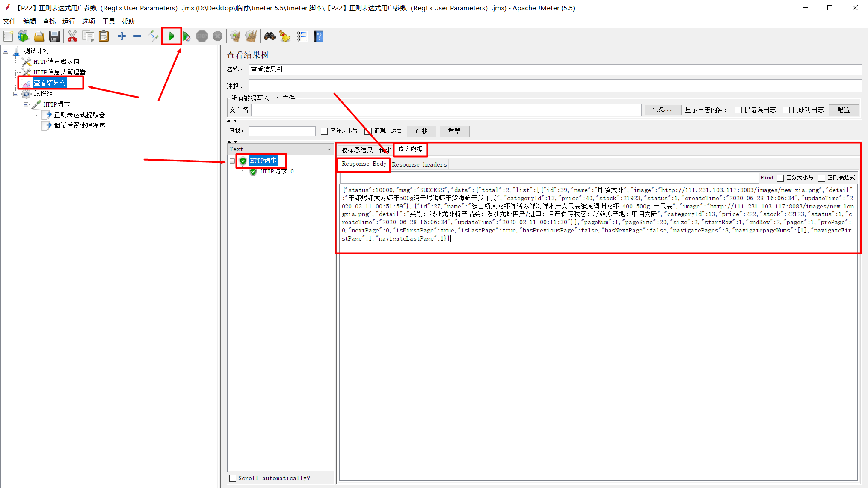The height and width of the screenshot is (488, 868).
Task: Click the 重置 reset button
Action: [x=454, y=131]
